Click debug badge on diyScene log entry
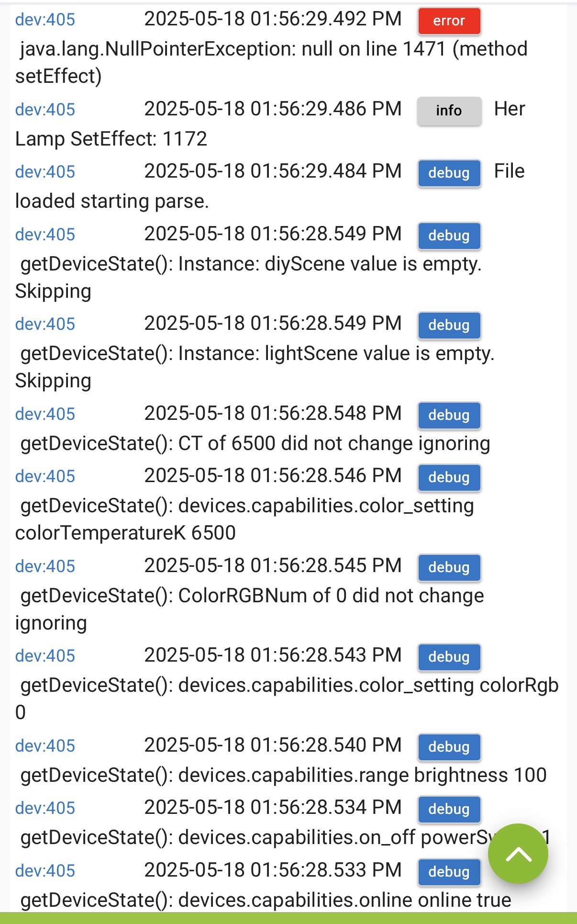 point(449,236)
